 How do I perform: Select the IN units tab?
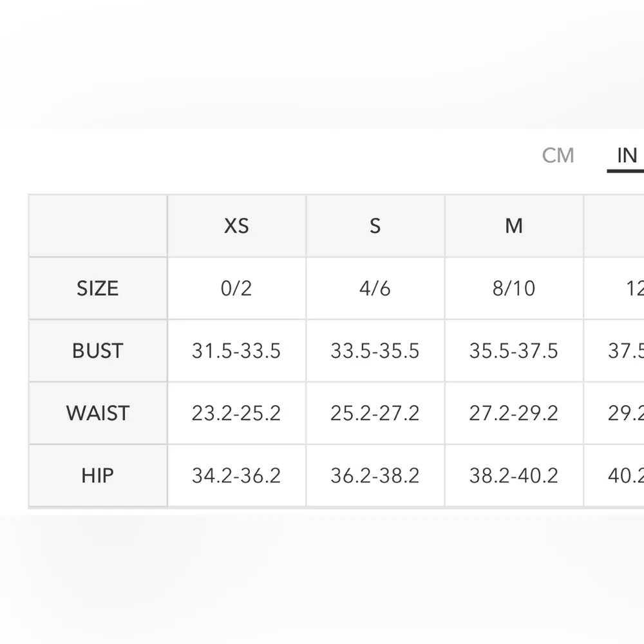tap(627, 156)
